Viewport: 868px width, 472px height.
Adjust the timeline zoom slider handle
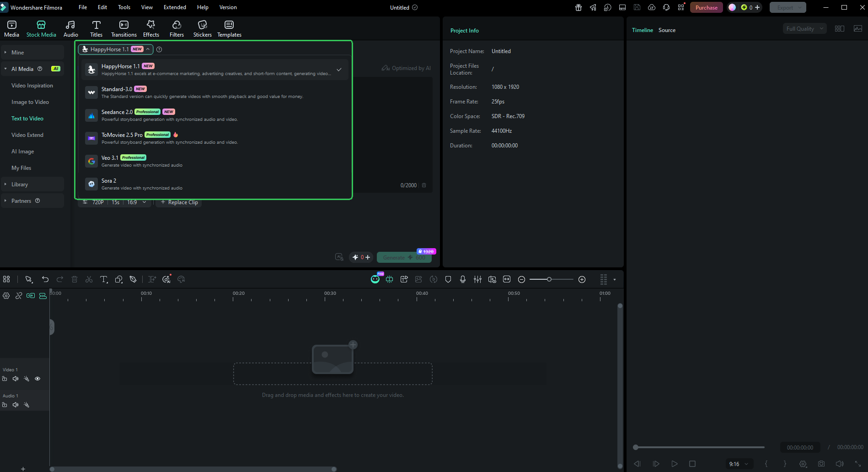549,279
